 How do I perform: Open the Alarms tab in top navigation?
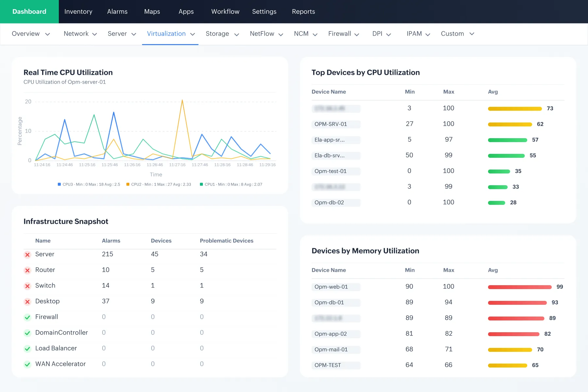pos(117,12)
